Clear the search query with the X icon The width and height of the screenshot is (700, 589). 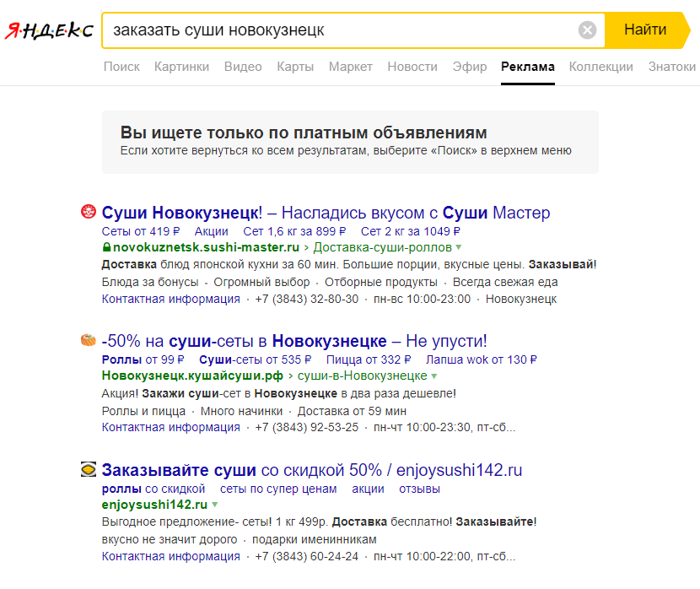pos(587,30)
